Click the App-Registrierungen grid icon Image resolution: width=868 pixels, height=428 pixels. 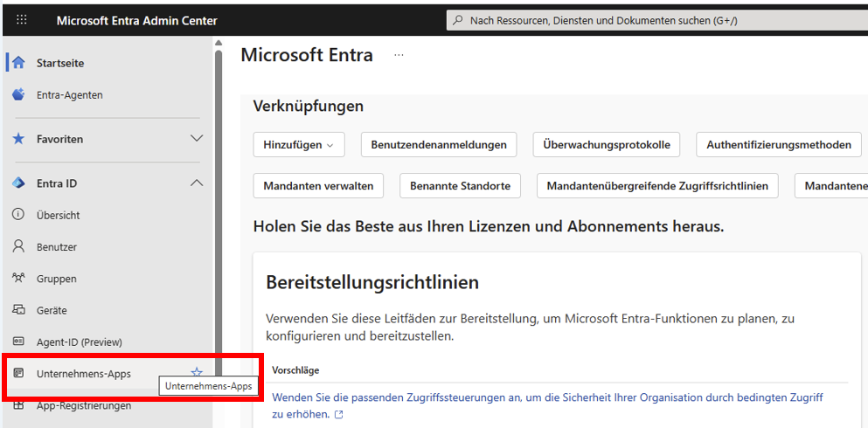(x=18, y=405)
